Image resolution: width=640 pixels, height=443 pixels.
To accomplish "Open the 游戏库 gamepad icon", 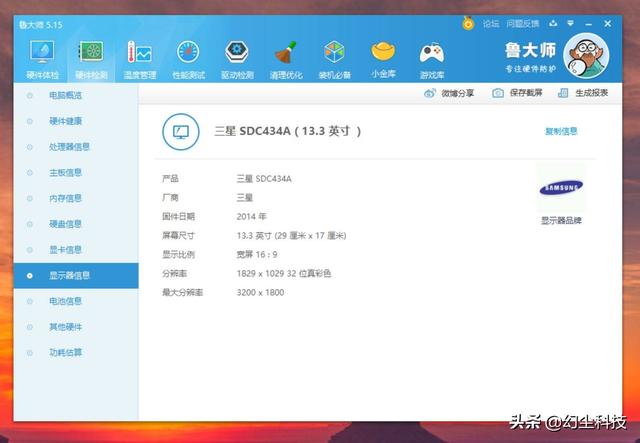I will [x=432, y=52].
